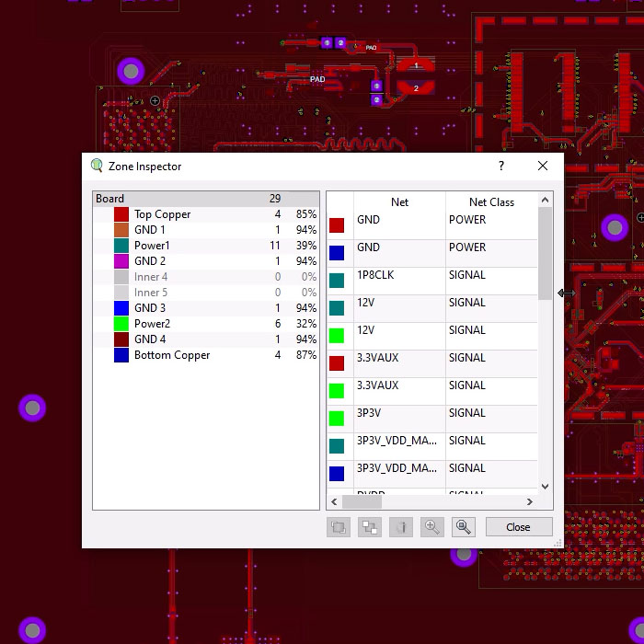This screenshot has height=644, width=644.
Task: Click the magenta GND 2 color swatch
Action: 121,261
